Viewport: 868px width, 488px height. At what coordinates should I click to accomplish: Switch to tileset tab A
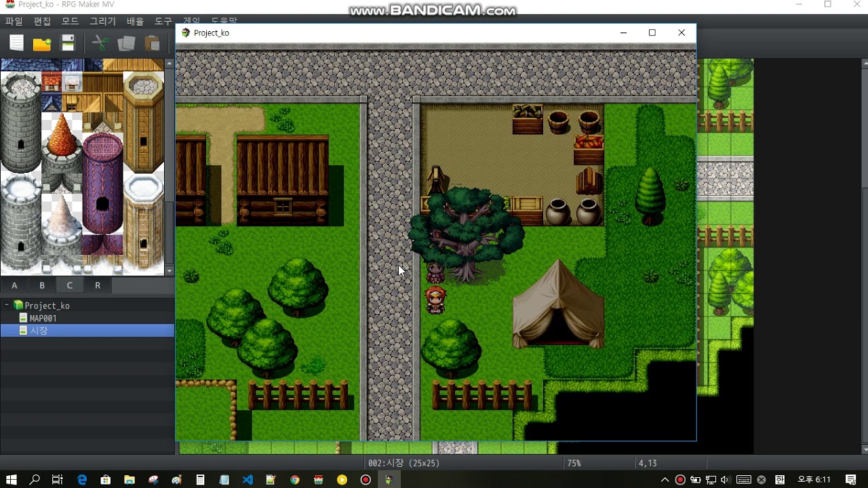14,285
